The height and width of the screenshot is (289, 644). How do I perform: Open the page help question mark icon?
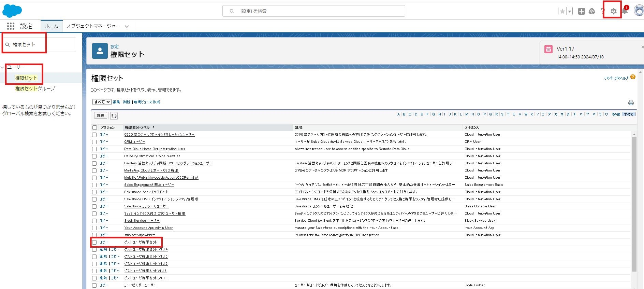(633, 77)
